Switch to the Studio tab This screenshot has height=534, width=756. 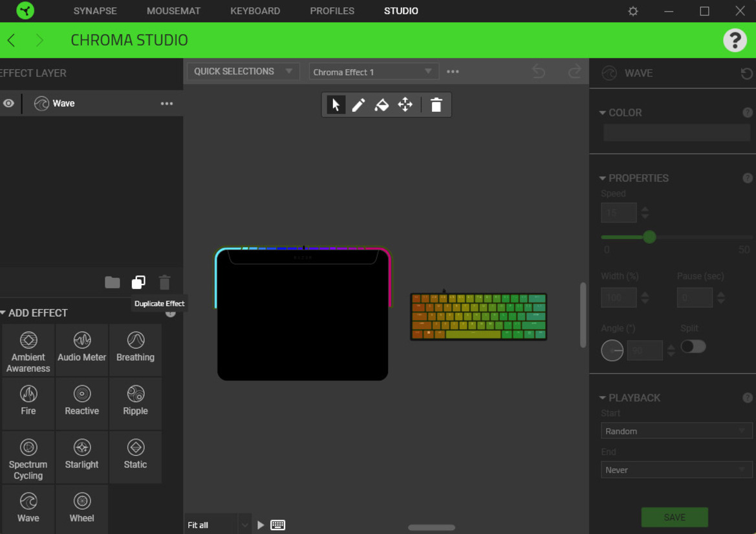[x=401, y=10]
